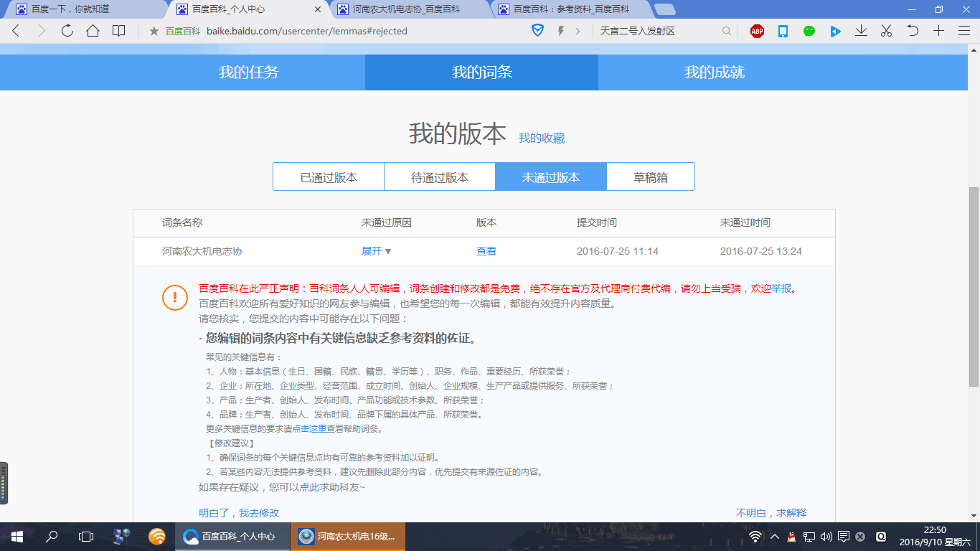The image size is (980, 551).
Task: Bookmark this page with the star icon
Action: pyautogui.click(x=153, y=31)
